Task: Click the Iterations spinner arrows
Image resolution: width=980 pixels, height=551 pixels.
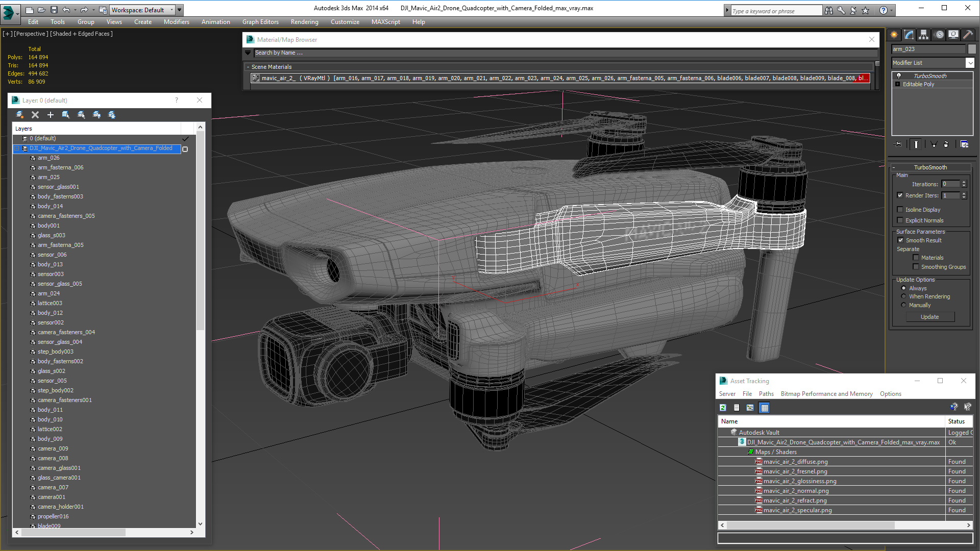Action: (x=964, y=184)
